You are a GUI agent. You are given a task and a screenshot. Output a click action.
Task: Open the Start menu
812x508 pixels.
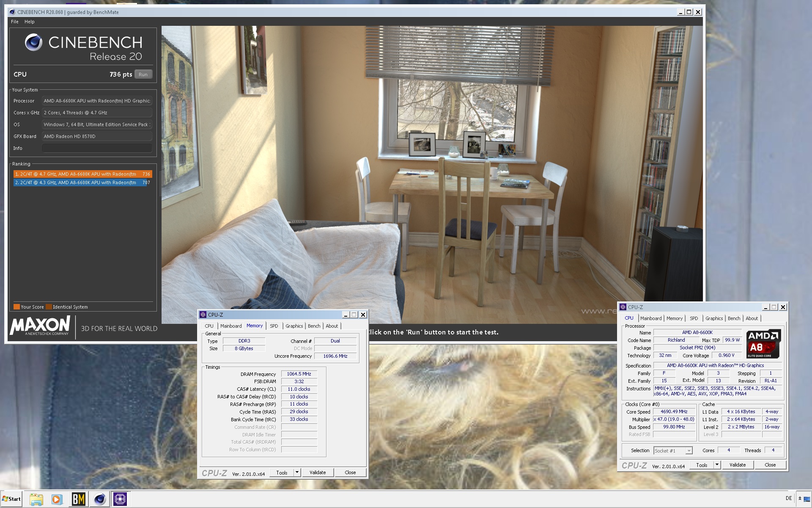tap(11, 499)
